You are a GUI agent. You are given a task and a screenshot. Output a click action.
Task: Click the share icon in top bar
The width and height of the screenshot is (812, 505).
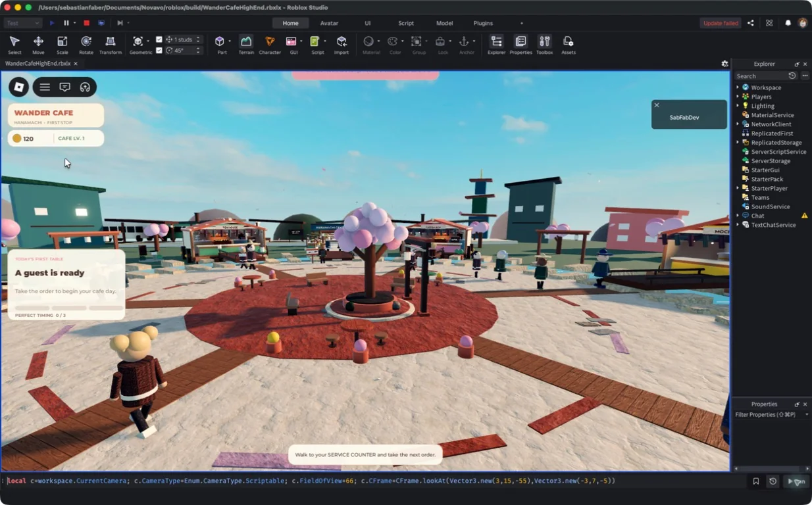pos(751,23)
